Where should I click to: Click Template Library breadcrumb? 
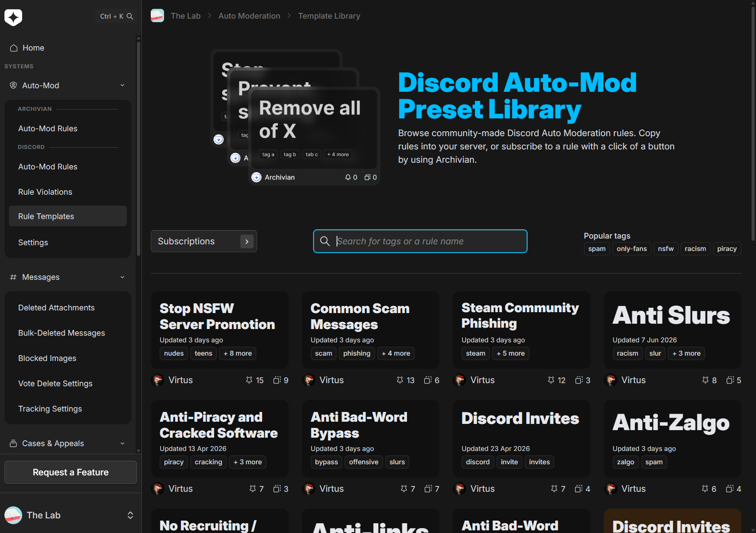tap(329, 16)
